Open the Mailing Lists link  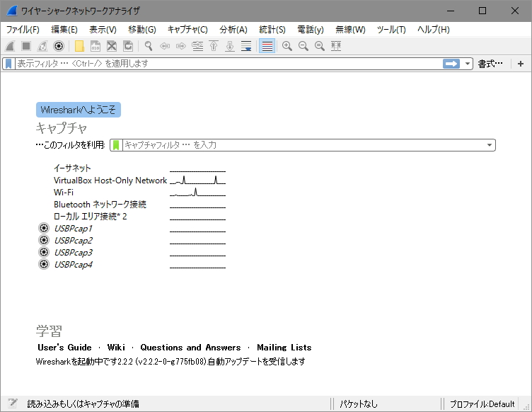tap(284, 347)
